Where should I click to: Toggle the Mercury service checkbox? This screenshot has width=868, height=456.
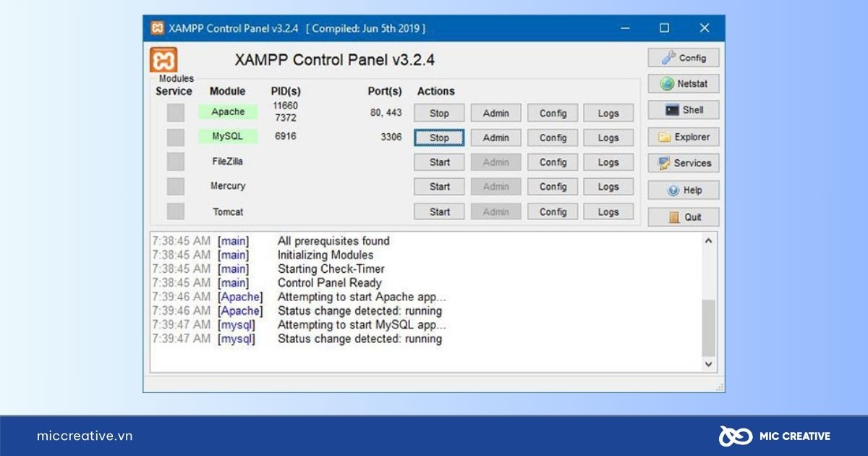tap(176, 186)
